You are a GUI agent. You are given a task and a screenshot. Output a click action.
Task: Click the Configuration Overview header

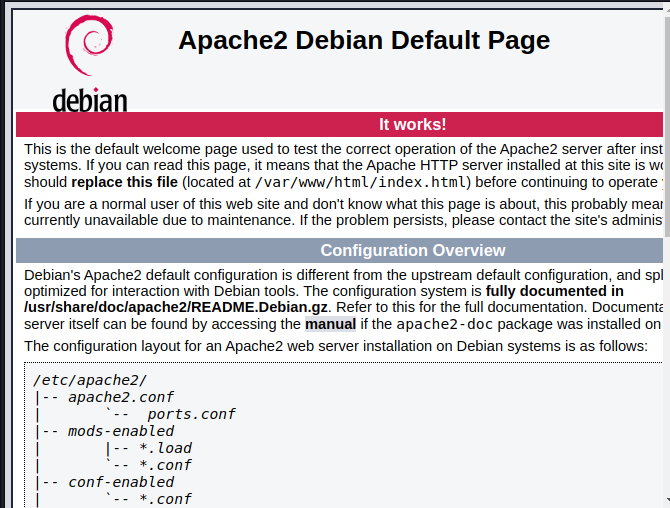(x=339, y=250)
